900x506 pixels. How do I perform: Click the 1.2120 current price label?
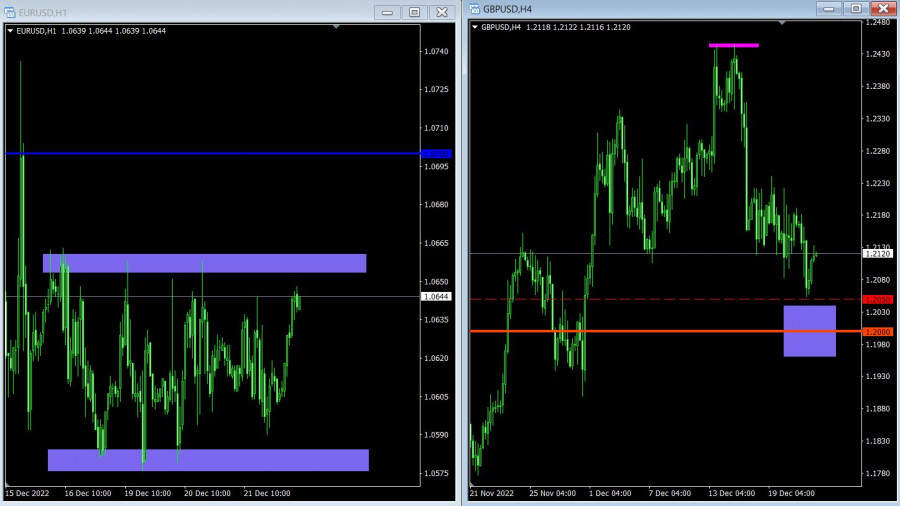click(x=877, y=254)
